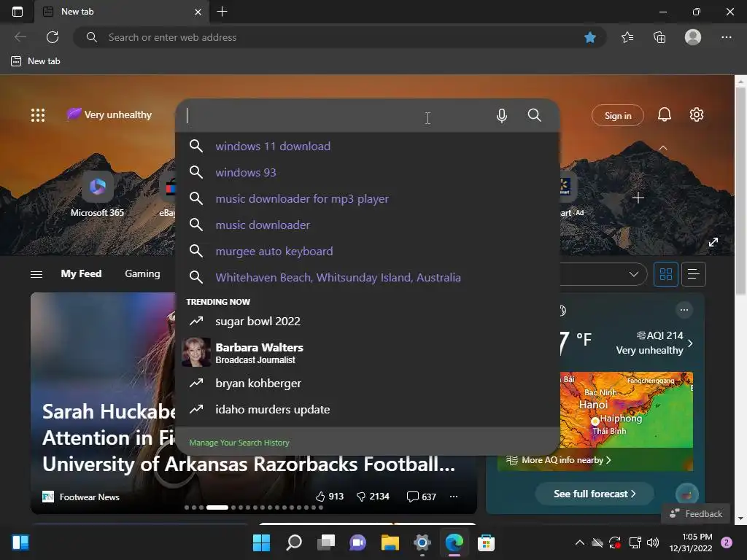Add a new tab with plus button
This screenshot has height=560, width=747.
click(x=222, y=12)
